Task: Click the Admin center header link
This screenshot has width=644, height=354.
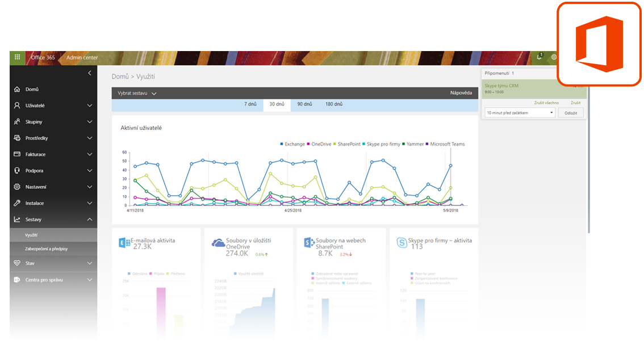Action: point(82,57)
